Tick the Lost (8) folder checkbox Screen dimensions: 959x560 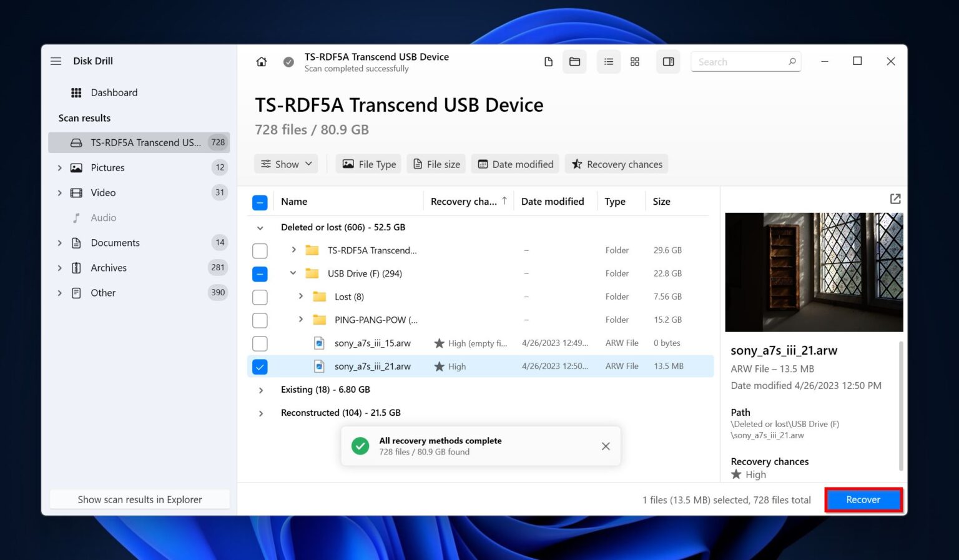(260, 297)
